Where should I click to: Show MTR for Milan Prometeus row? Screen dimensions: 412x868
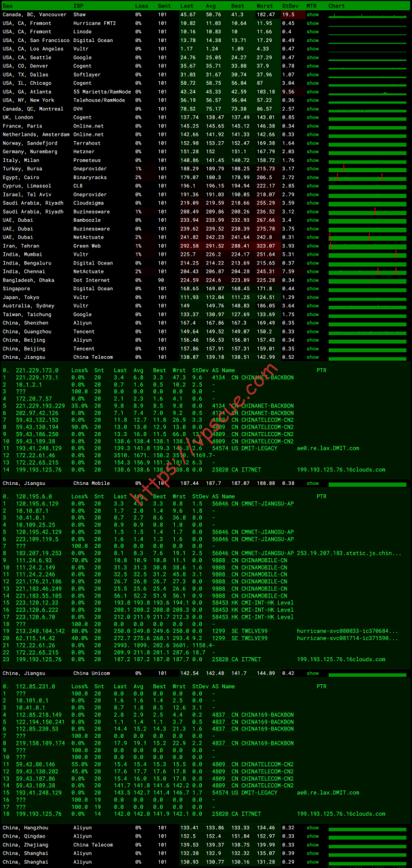pyautogui.click(x=312, y=160)
